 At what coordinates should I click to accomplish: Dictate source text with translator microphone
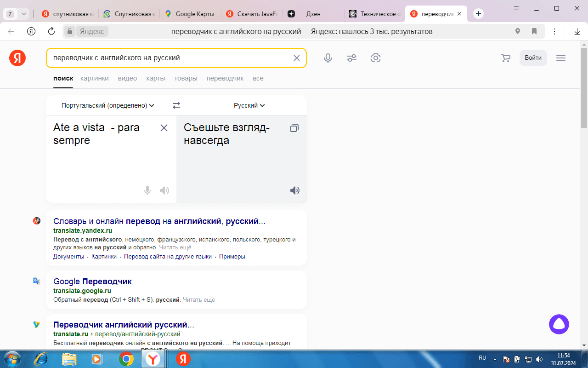(147, 190)
